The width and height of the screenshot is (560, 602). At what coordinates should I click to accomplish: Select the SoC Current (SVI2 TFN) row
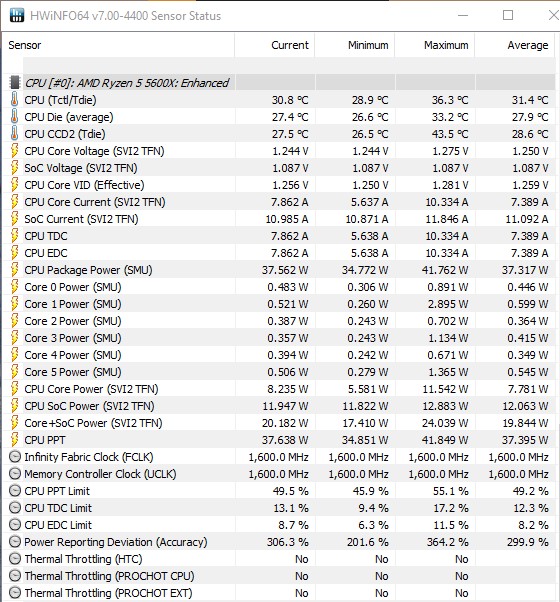tap(279, 219)
